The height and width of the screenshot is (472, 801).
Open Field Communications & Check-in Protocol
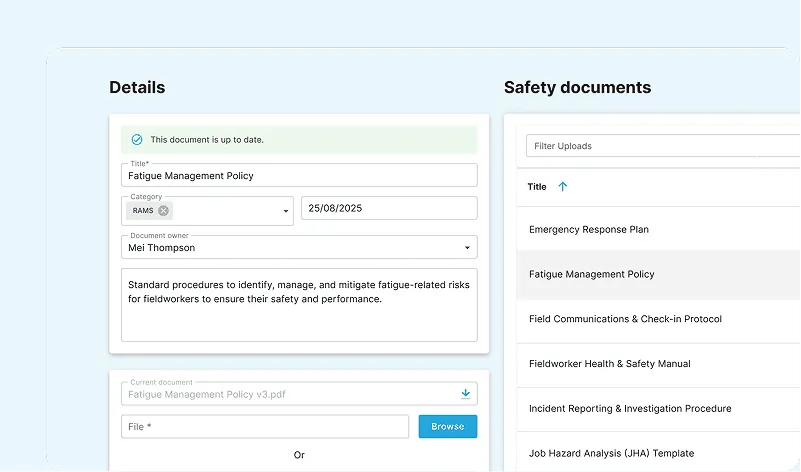[625, 319]
